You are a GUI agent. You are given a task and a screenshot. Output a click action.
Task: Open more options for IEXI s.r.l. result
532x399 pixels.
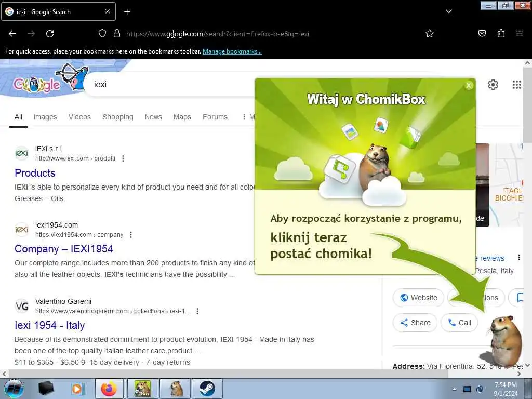pos(123,158)
